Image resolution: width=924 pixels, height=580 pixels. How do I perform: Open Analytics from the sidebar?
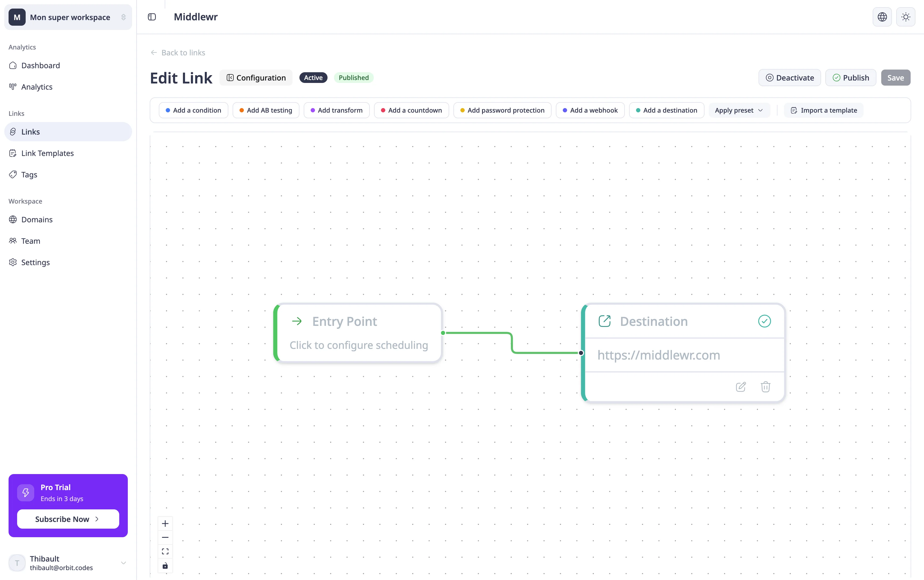coord(68,87)
